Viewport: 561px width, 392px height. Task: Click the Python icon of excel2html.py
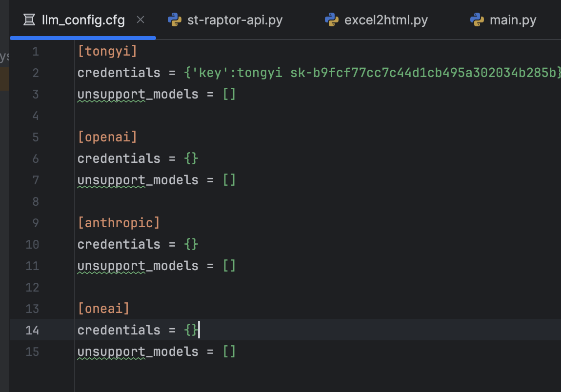coord(332,20)
